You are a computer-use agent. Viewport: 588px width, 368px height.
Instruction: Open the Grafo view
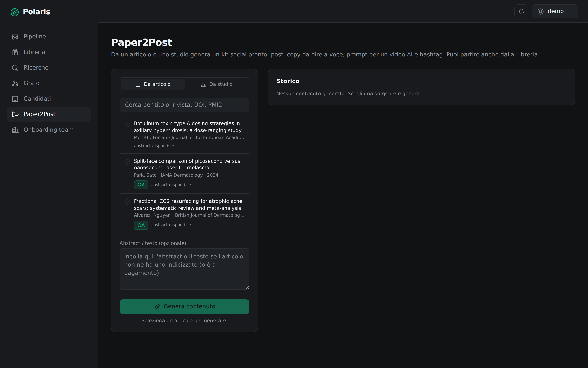(x=49, y=83)
